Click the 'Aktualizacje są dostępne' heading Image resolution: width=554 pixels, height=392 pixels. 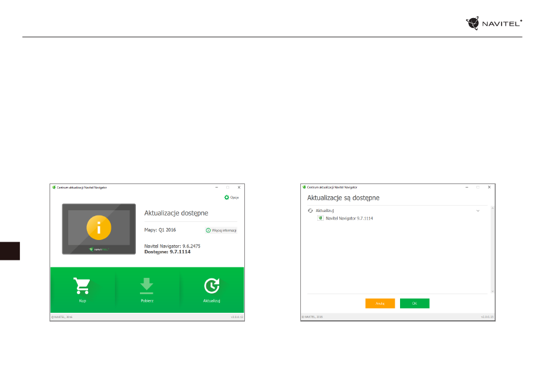click(x=343, y=198)
